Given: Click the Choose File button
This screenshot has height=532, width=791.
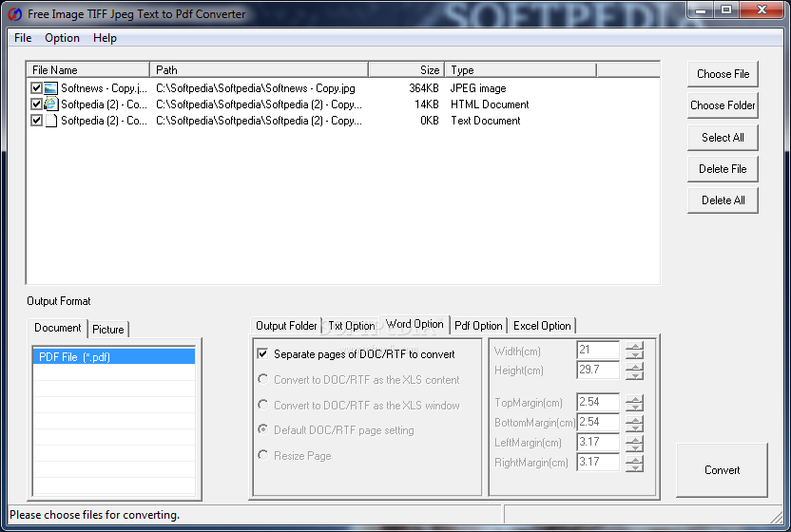Looking at the screenshot, I should pos(723,74).
